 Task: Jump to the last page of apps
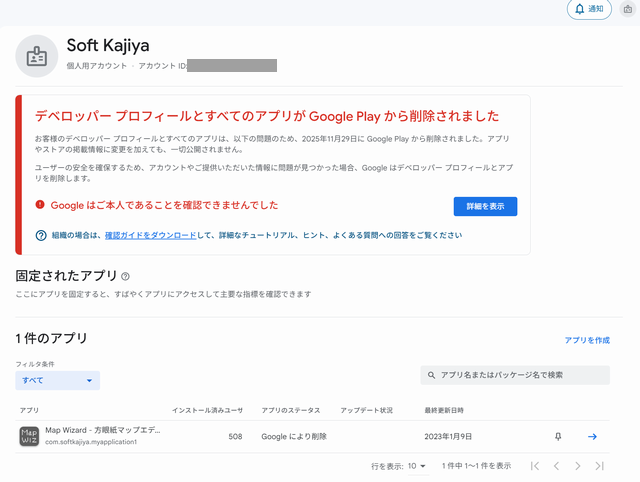click(599, 466)
